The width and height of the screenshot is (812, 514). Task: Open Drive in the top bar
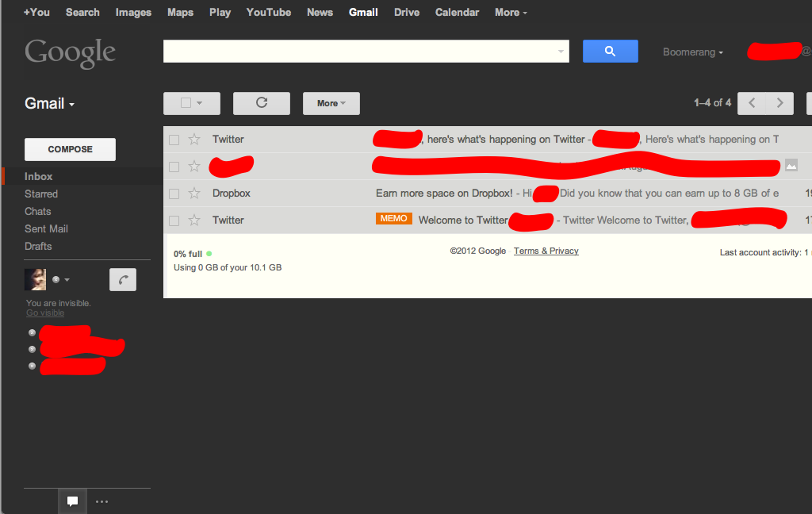[407, 13]
